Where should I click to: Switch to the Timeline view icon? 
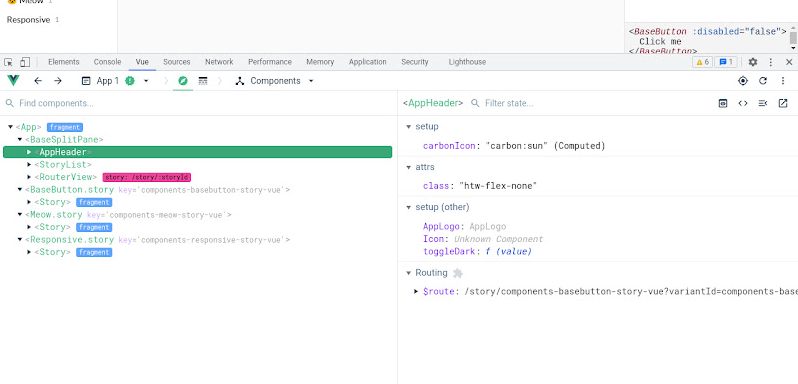[x=203, y=81]
